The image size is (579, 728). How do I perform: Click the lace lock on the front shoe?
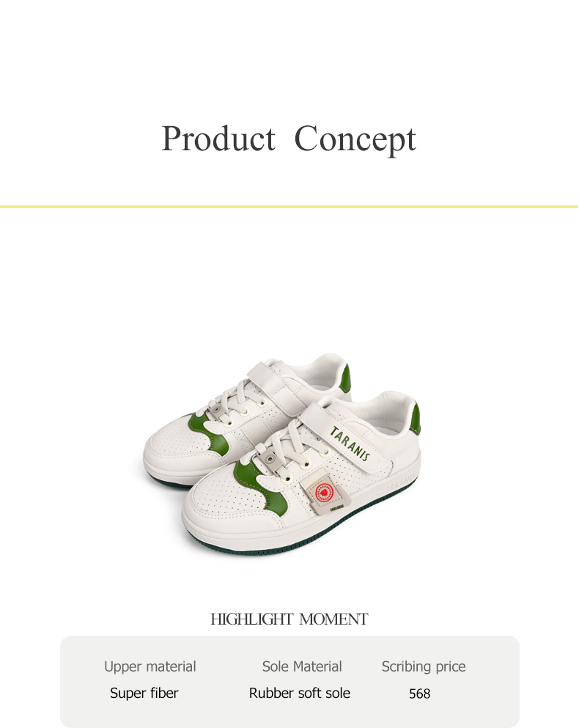pos(270,460)
